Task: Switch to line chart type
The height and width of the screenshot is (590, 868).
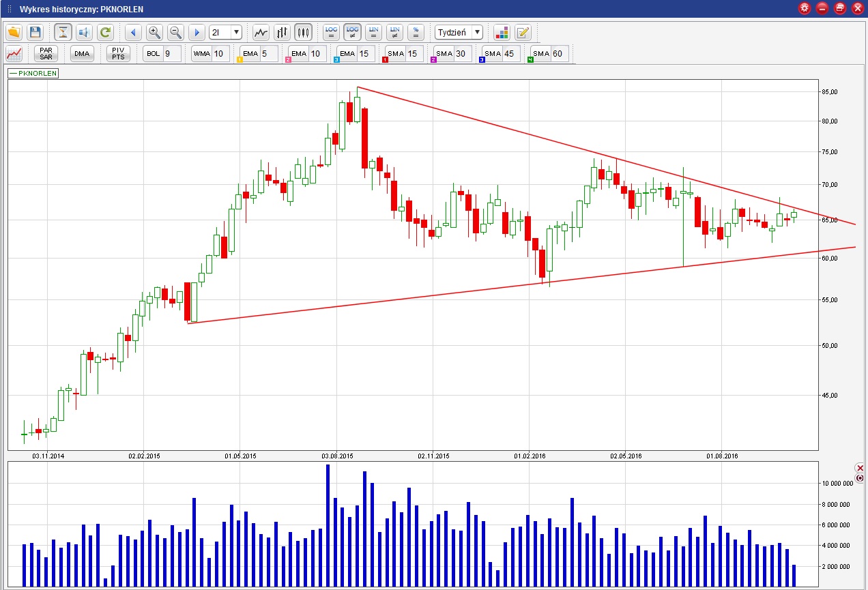Action: (x=261, y=32)
